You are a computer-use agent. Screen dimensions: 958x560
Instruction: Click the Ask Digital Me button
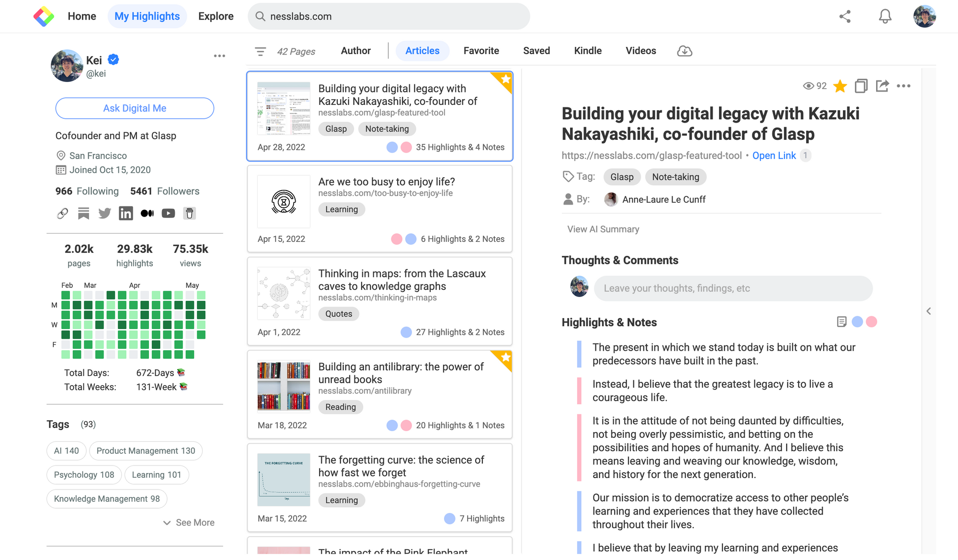(x=135, y=108)
